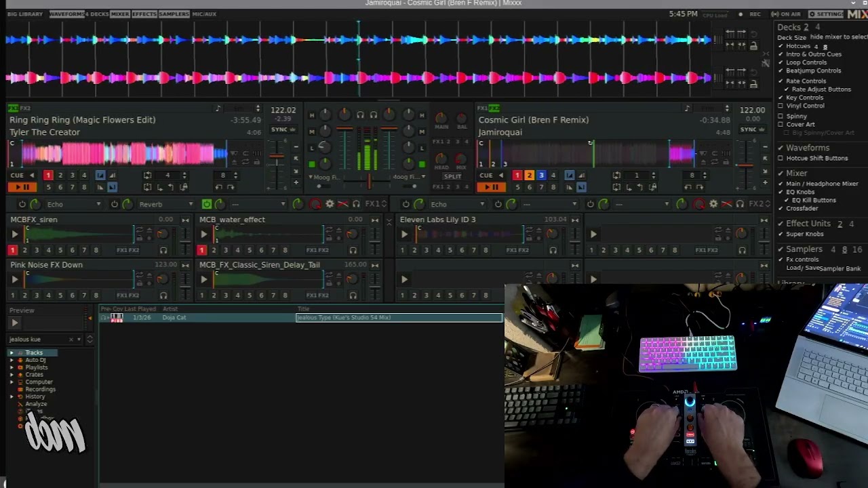Toggle FX1 unit headphone routing icon
This screenshot has height=488, width=868.
coord(356,204)
